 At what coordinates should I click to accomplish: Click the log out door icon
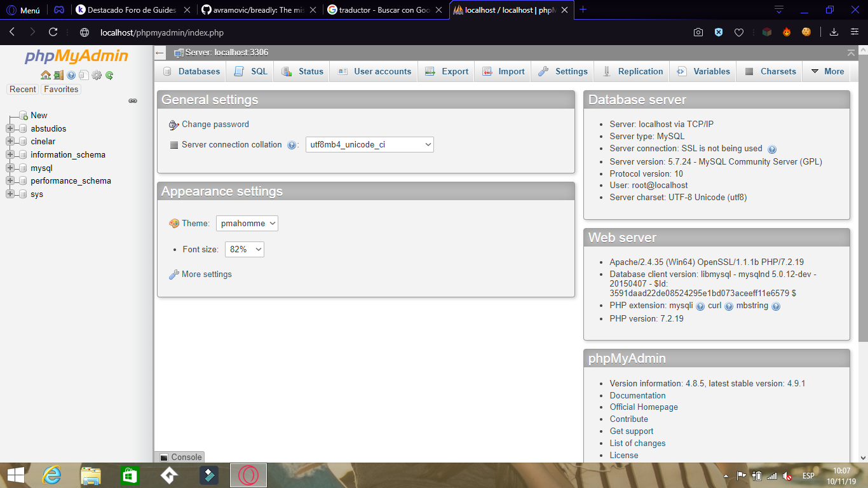coord(58,75)
